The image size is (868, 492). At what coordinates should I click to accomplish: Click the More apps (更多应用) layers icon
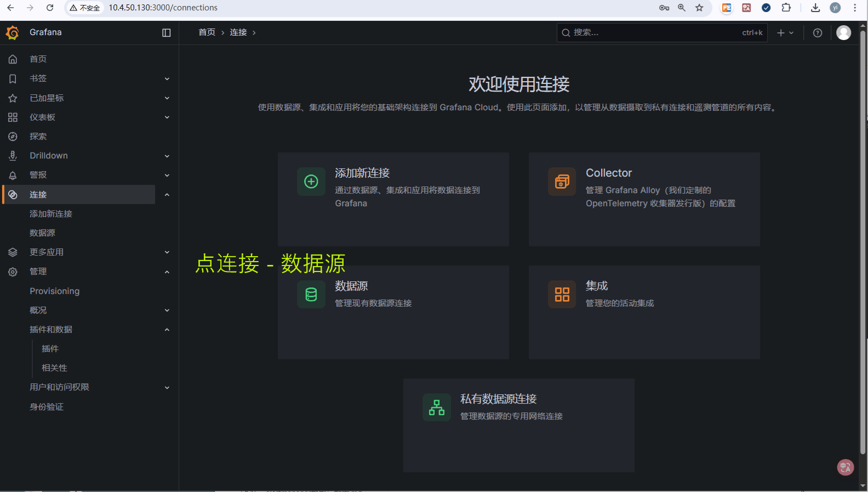13,252
